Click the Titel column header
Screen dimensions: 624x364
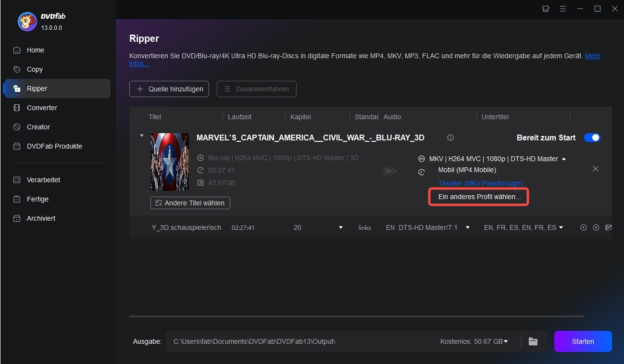[155, 117]
